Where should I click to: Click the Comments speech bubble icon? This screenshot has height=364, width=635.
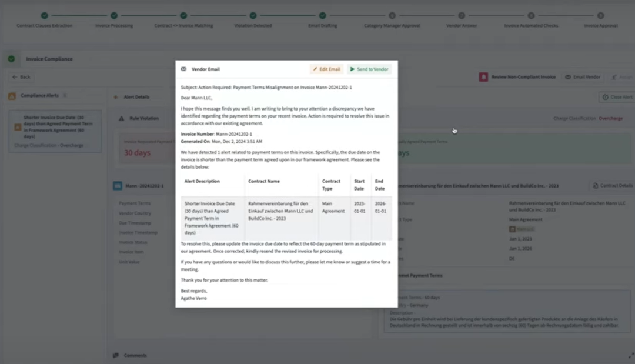click(x=116, y=355)
